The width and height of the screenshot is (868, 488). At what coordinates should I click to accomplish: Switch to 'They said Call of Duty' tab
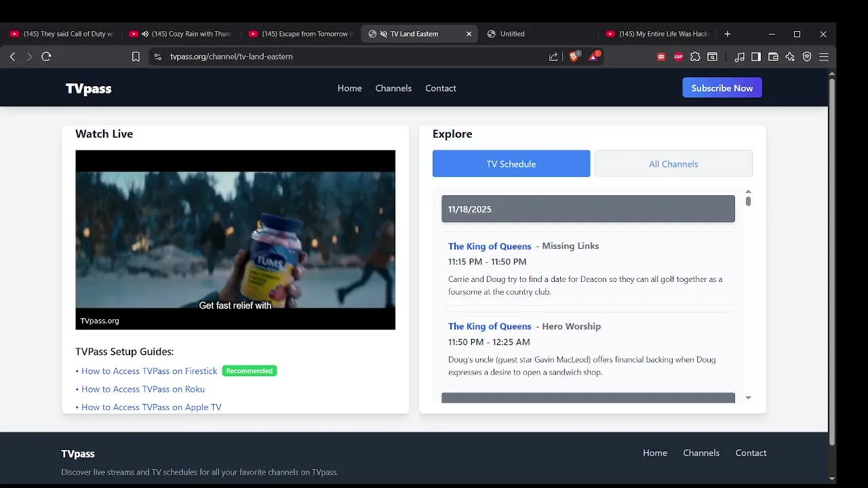(x=62, y=34)
